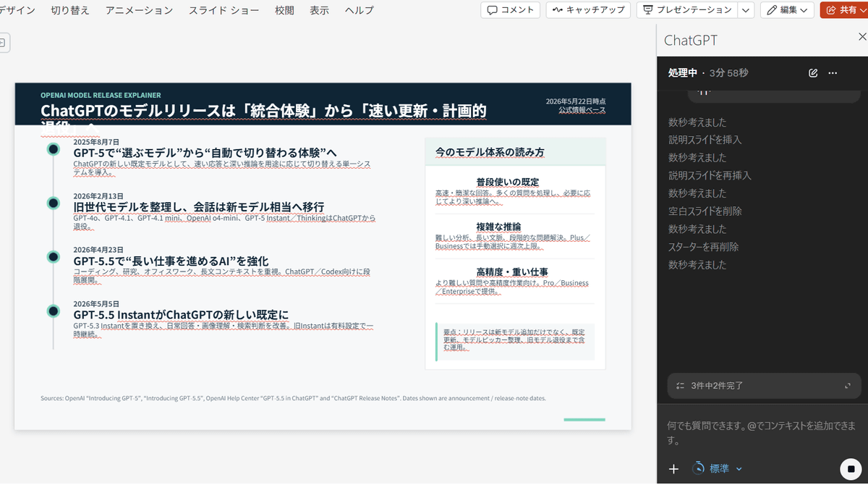The image size is (868, 488).
Task: Open the 表示 view tab
Action: 319,10
